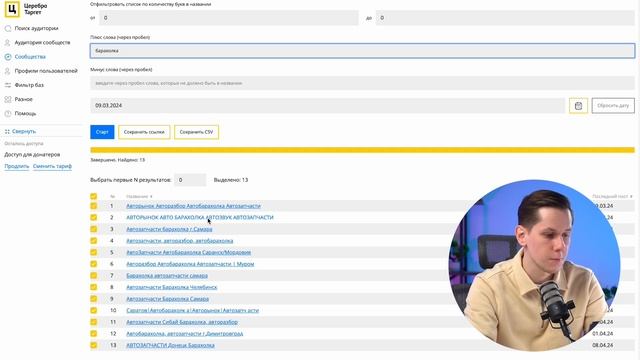Open Автозапчасти Барахолка Челябинск link
This screenshot has width=640, height=360.
[172, 287]
